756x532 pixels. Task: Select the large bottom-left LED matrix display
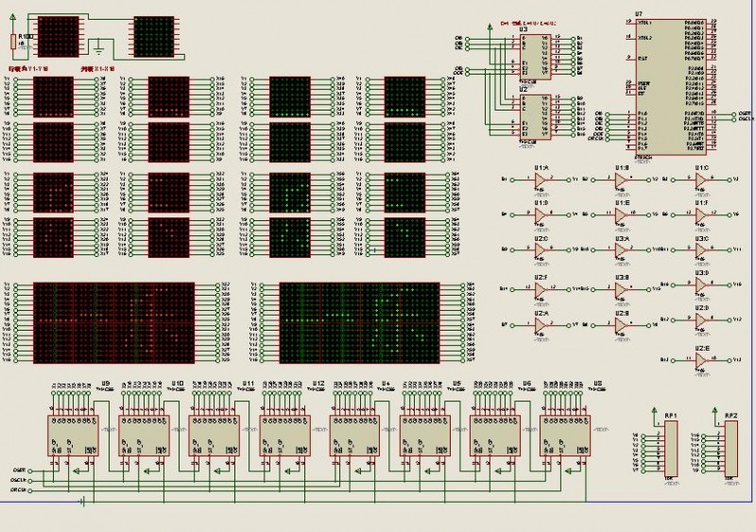click(113, 322)
